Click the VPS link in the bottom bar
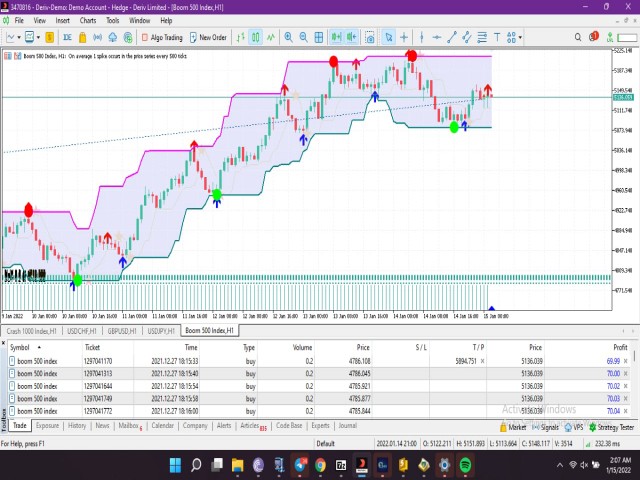This screenshot has width=640, height=480. 576,426
